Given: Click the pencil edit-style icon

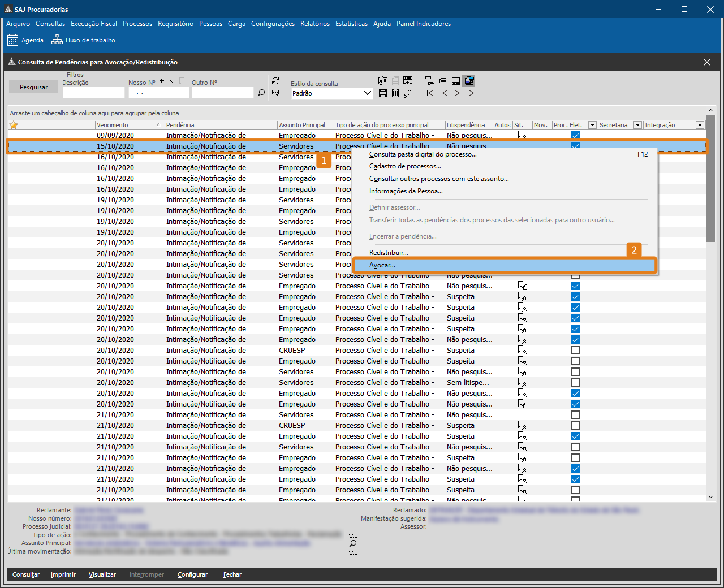Looking at the screenshot, I should (408, 93).
